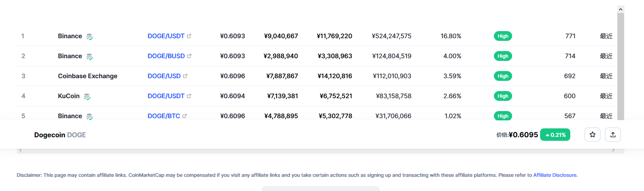Screen dimensions: 644x191
Task: Open external link icon beside DOGE/BUSD
Action: [x=189, y=56]
